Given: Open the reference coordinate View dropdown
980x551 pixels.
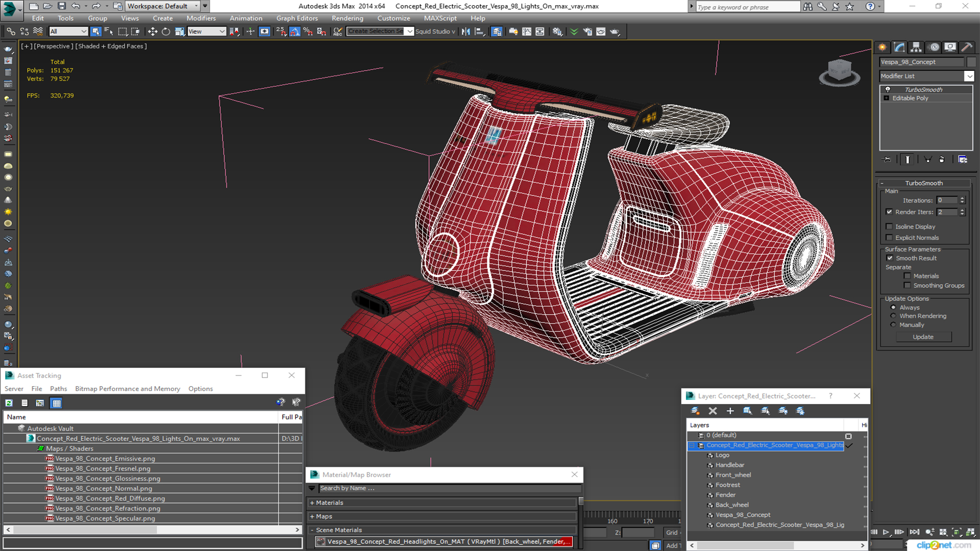Looking at the screenshot, I should click(207, 32).
